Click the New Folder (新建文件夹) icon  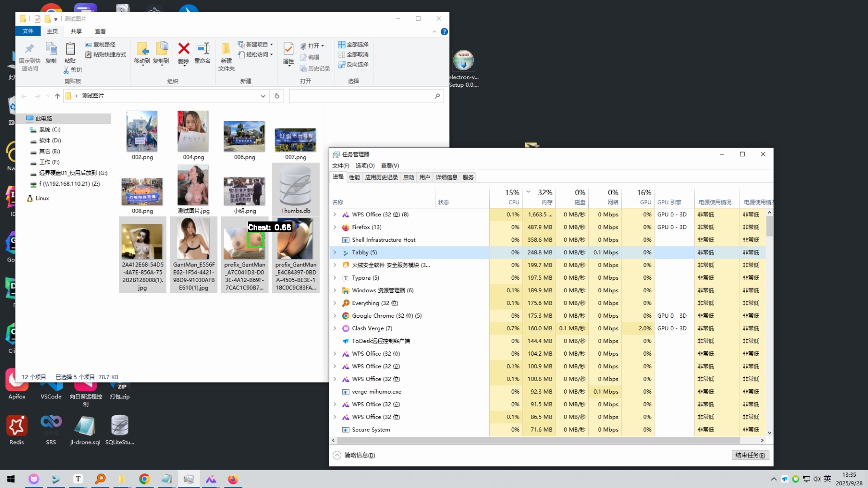(226, 51)
